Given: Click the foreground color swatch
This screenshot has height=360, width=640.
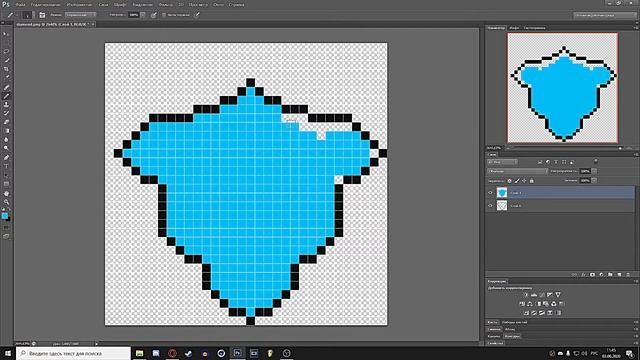Looking at the screenshot, I should tap(4, 216).
